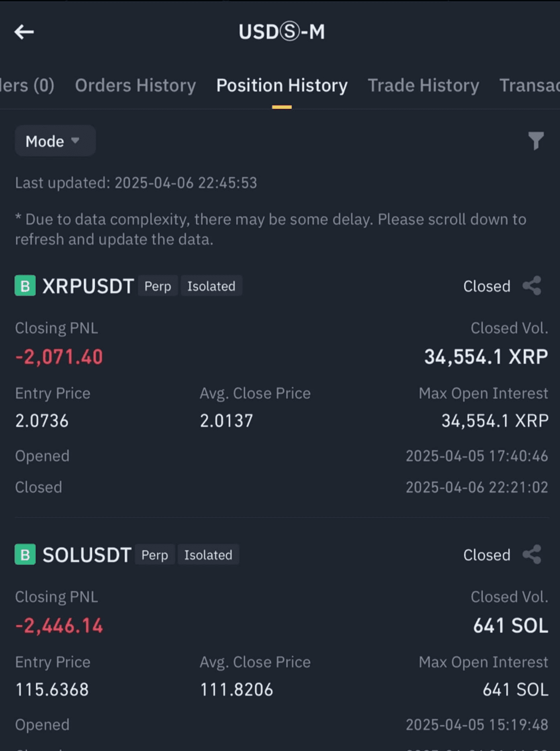Viewport: 560px width, 751px height.
Task: Open the XRPUSDT symbol name
Action: pyautogui.click(x=88, y=286)
